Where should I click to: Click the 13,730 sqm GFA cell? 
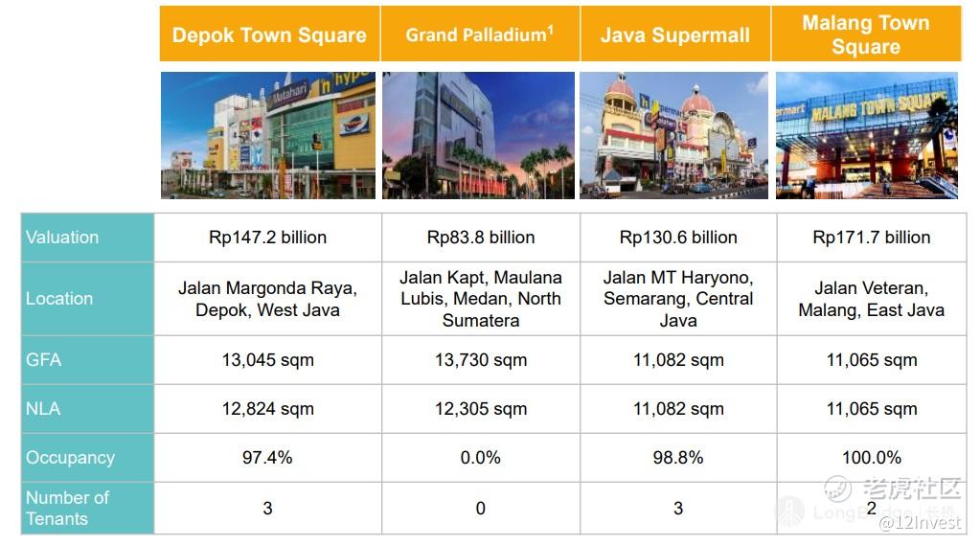pos(481,360)
